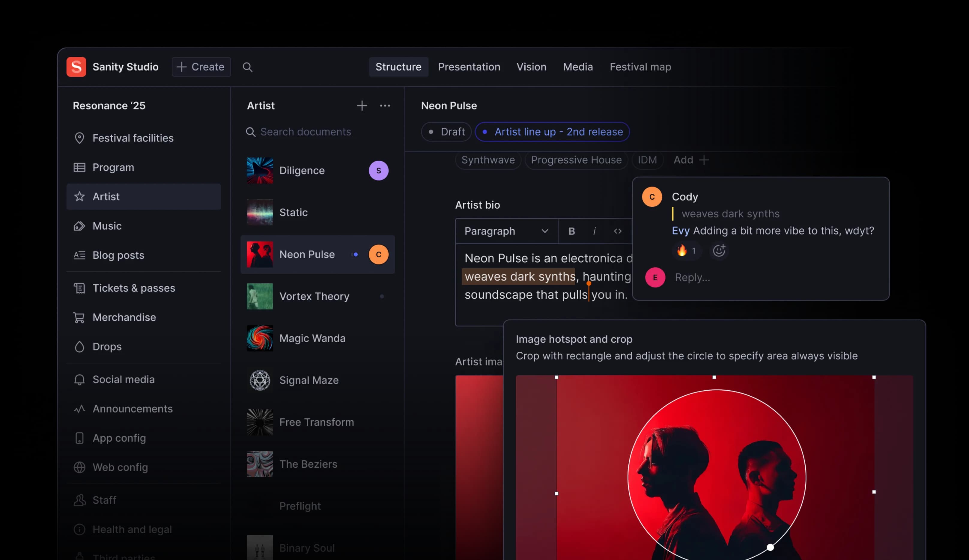Click the activity icon beside Announcements
The height and width of the screenshot is (560, 969).
tap(79, 409)
